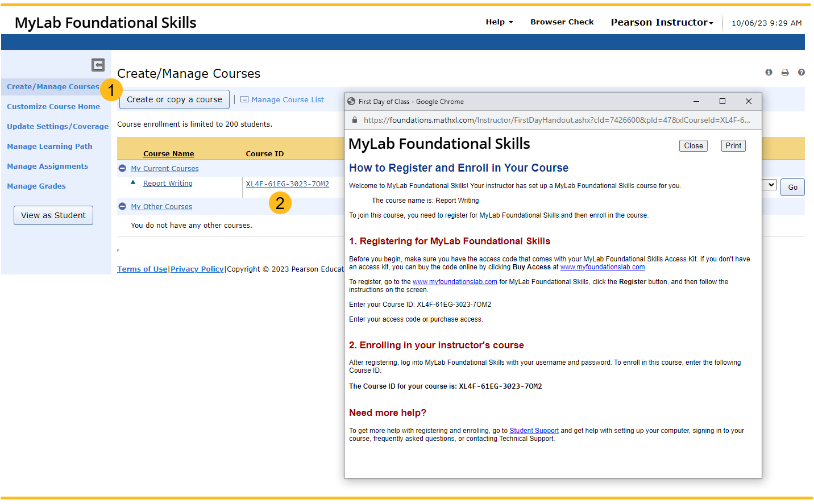Open Update Settings/Coverage
The width and height of the screenshot is (814, 504).
tap(57, 126)
